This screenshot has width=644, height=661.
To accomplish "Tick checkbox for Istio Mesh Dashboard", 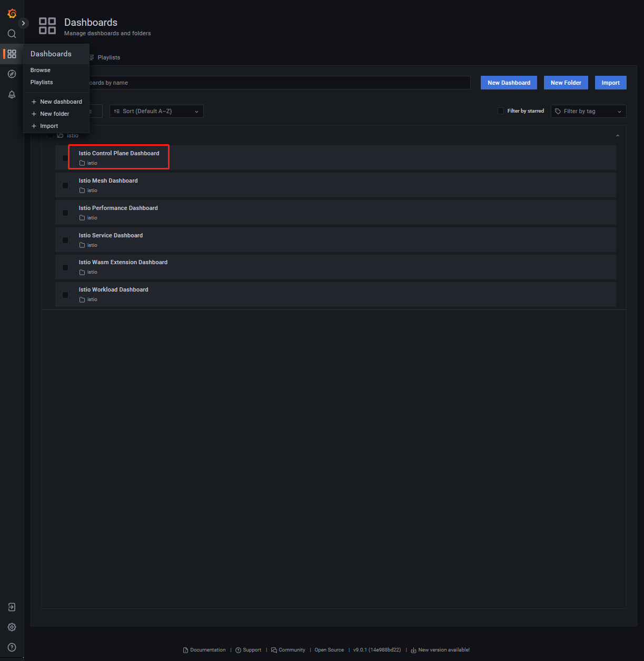I will pos(65,185).
